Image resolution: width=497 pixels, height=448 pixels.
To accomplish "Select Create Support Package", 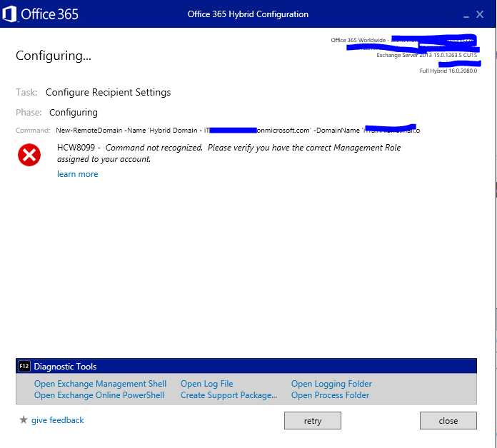I will point(229,395).
